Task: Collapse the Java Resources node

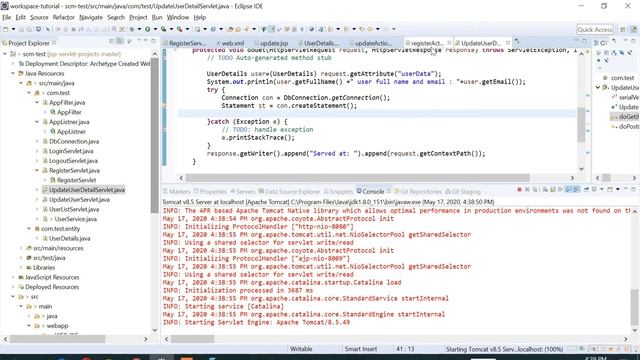Action: pos(13,73)
